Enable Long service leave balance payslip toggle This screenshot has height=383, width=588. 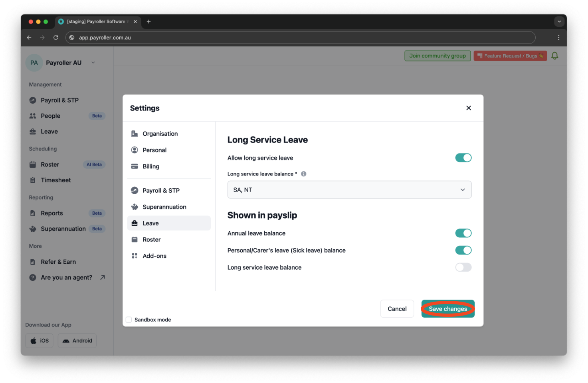pyautogui.click(x=463, y=267)
